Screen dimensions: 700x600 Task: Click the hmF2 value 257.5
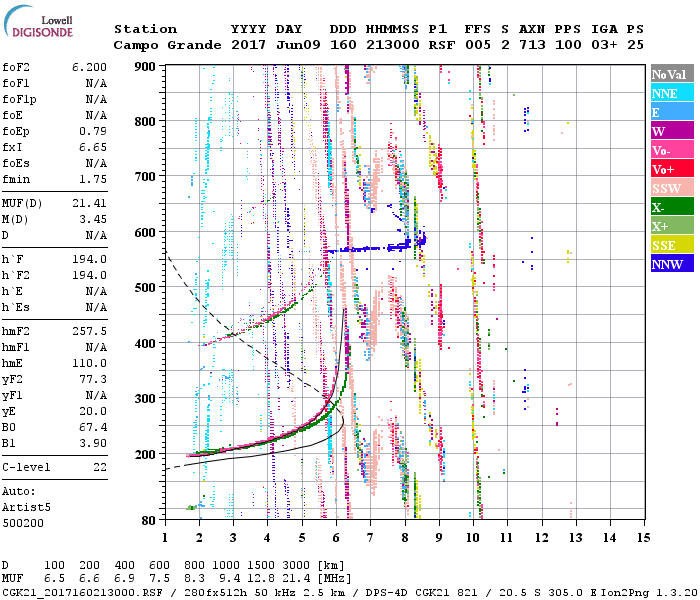[x=89, y=331]
